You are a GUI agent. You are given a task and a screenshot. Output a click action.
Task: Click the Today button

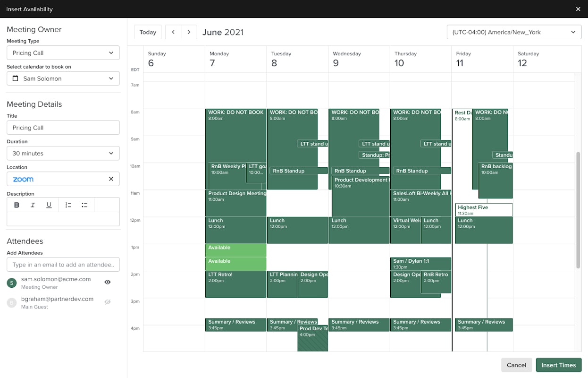(x=148, y=32)
